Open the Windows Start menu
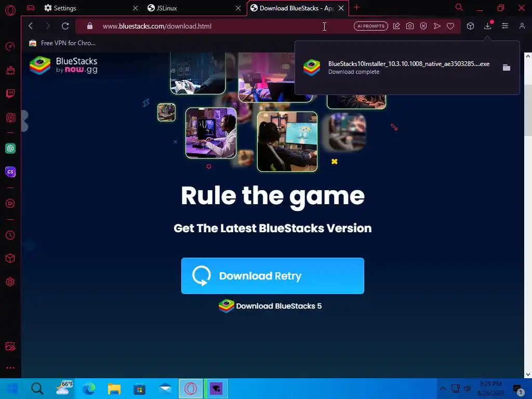This screenshot has height=399, width=532. [x=12, y=389]
